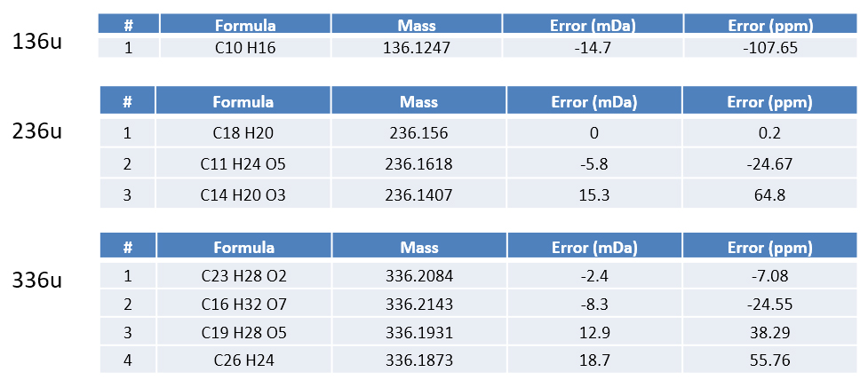Image resolution: width=868 pixels, height=388 pixels.
Task: Click mass value 336.2143
Action: point(419,305)
